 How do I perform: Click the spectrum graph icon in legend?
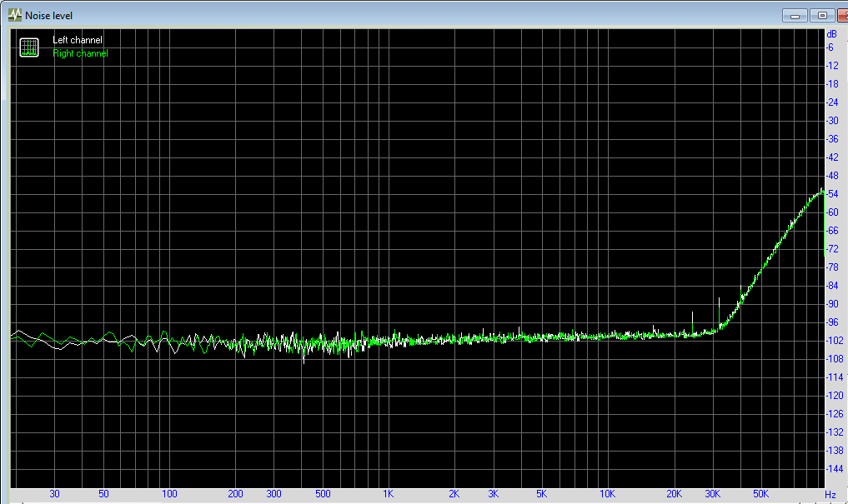tap(29, 47)
